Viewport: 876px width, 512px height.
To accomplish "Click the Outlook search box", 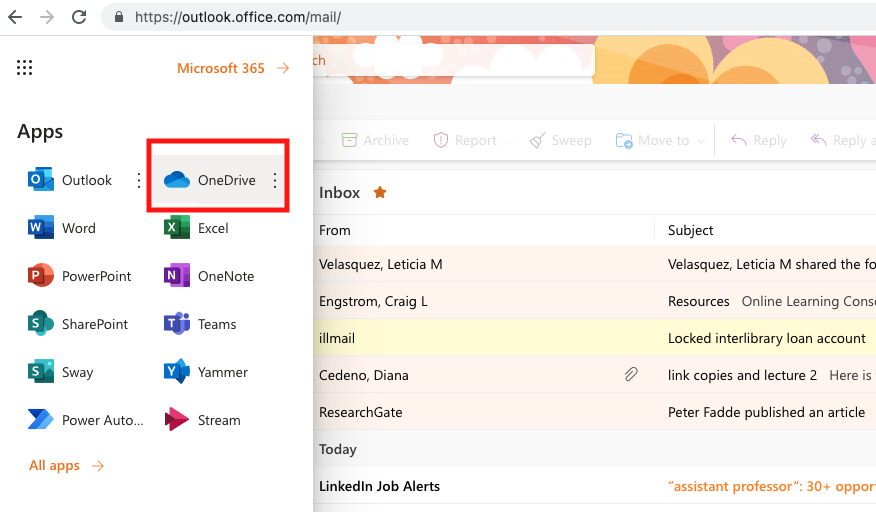I will (454, 60).
